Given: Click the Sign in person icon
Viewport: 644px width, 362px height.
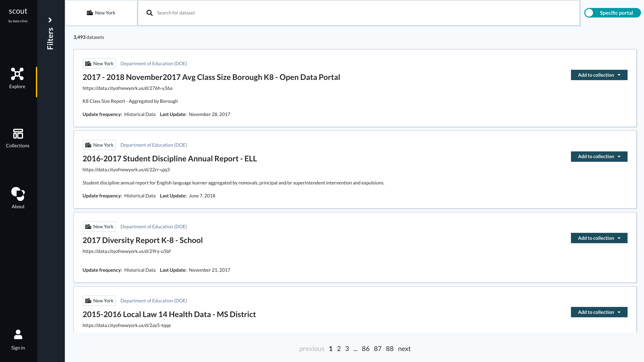Looking at the screenshot, I should click(x=18, y=335).
